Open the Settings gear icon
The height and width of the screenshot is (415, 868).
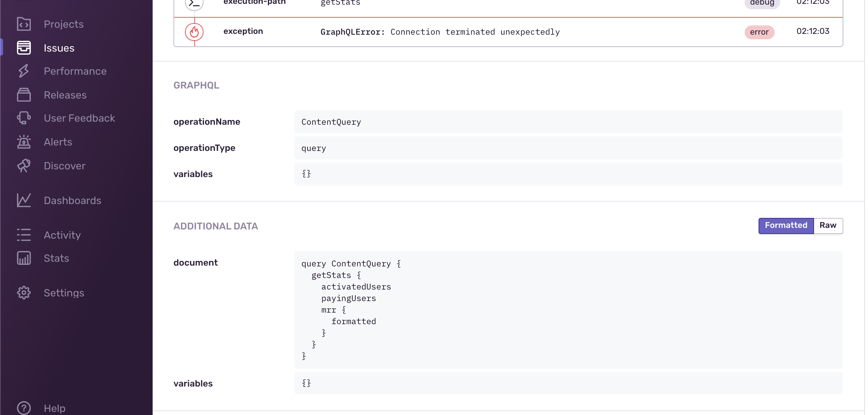pyautogui.click(x=24, y=293)
